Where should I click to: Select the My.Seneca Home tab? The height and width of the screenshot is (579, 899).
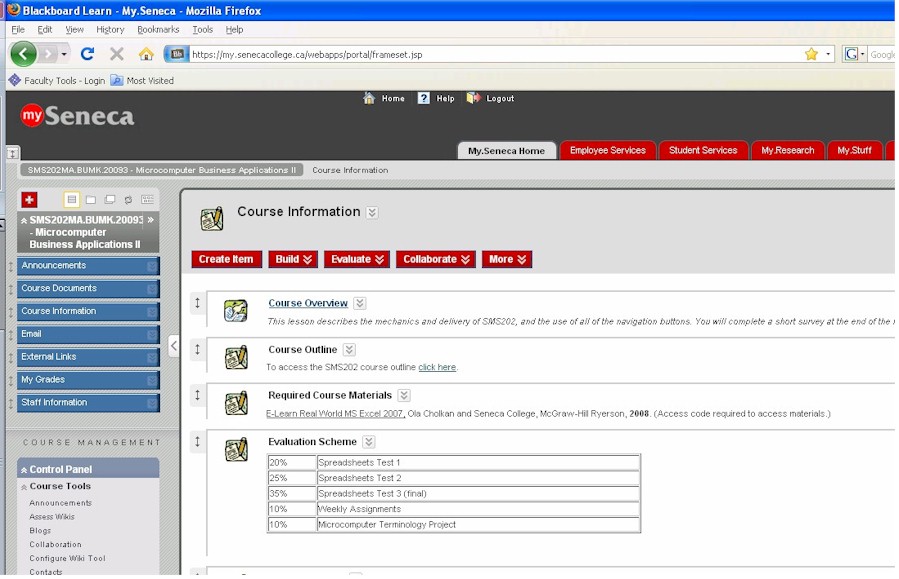click(x=506, y=151)
